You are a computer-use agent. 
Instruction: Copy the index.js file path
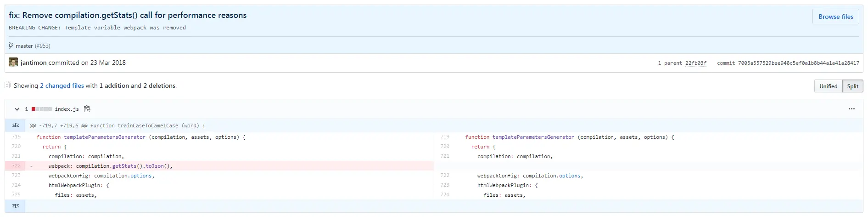87,109
